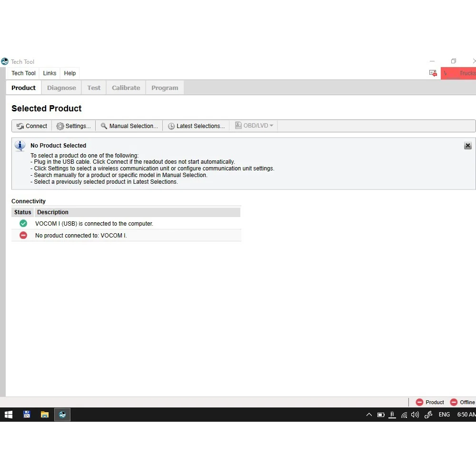
Task: Open Manual Selection search
Action: [x=129, y=126]
